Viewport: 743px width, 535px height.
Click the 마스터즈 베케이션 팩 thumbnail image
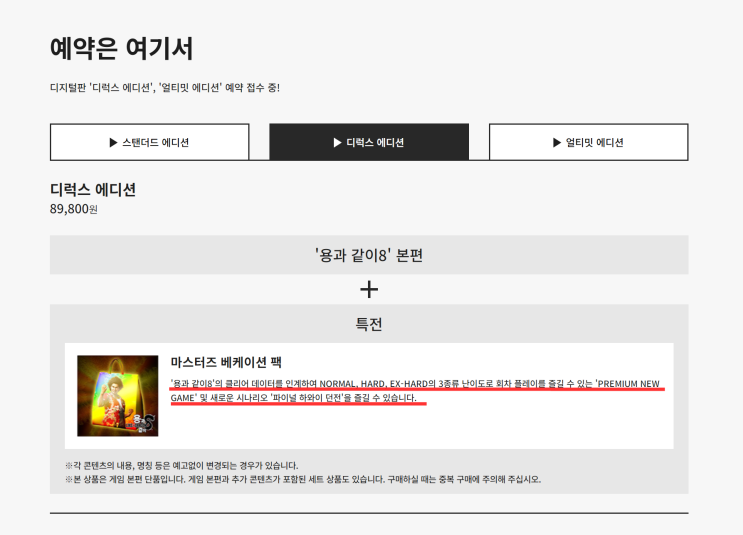tap(118, 396)
